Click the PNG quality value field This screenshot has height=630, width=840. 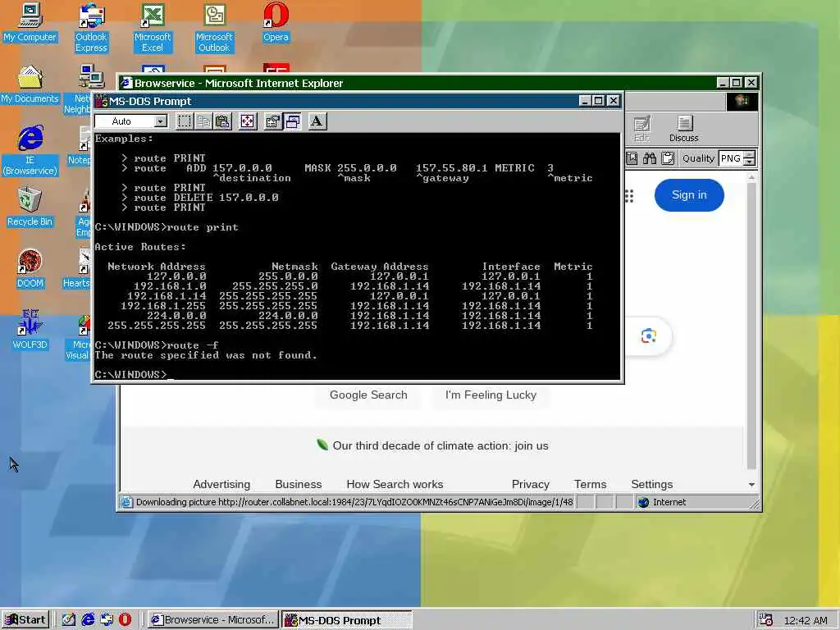pos(731,158)
